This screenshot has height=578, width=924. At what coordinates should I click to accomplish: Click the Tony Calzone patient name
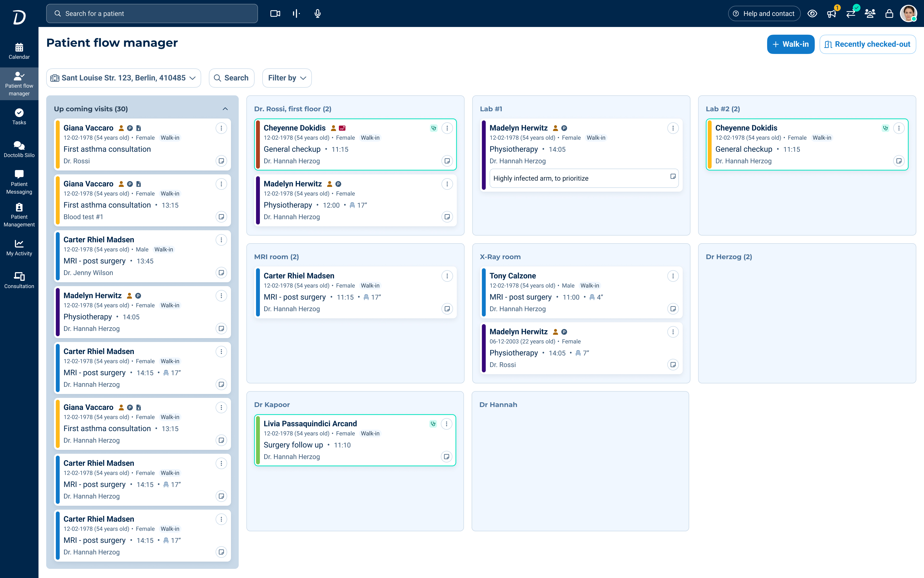tap(512, 276)
